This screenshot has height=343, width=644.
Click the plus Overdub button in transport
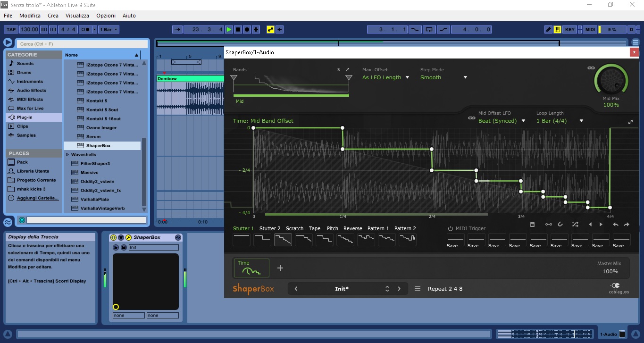pos(256,29)
